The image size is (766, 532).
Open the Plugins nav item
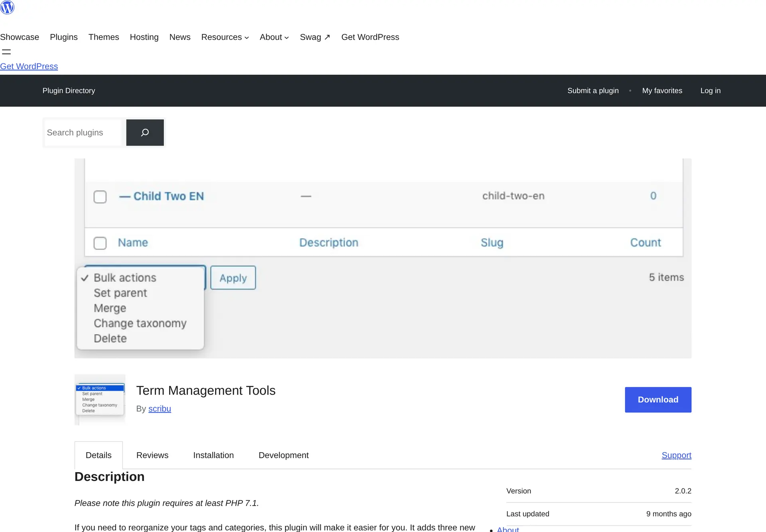point(64,37)
